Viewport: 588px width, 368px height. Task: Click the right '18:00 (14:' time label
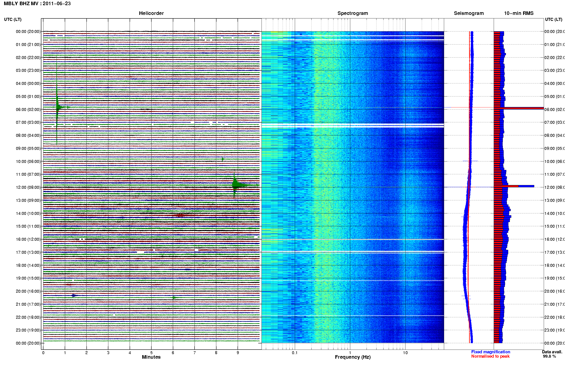555,265
